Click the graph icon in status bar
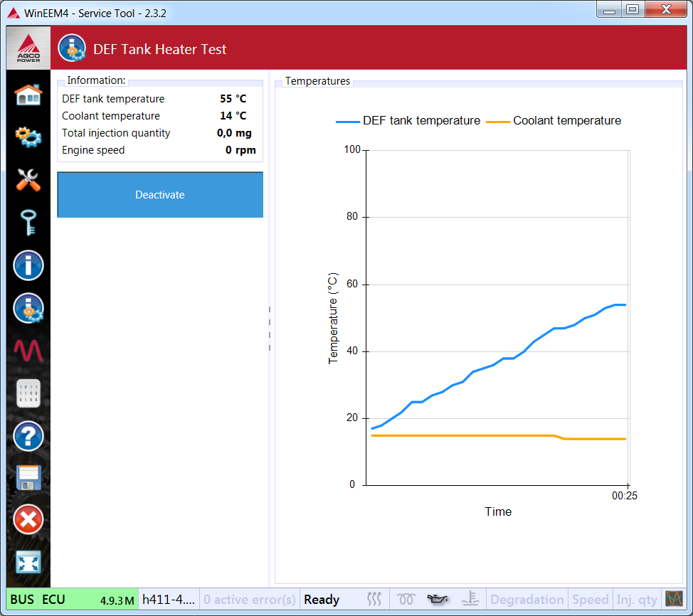 click(x=673, y=600)
